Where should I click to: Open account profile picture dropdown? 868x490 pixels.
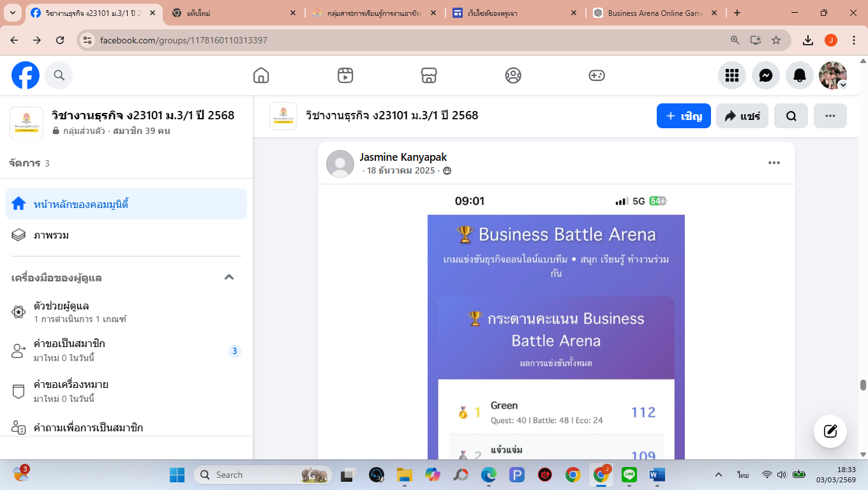(833, 75)
